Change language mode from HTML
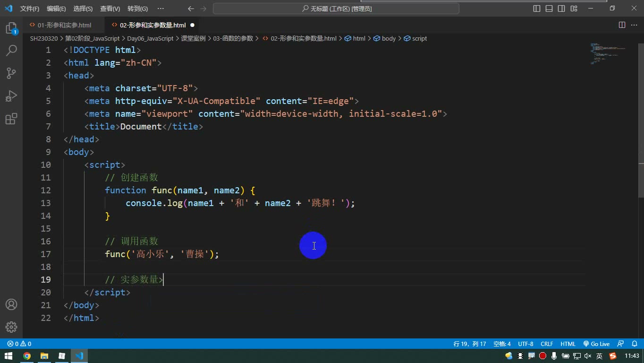 (x=568, y=344)
